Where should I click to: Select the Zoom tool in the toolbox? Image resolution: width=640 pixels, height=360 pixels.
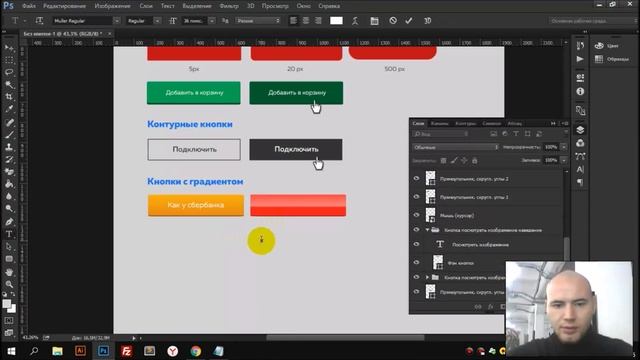(9, 284)
